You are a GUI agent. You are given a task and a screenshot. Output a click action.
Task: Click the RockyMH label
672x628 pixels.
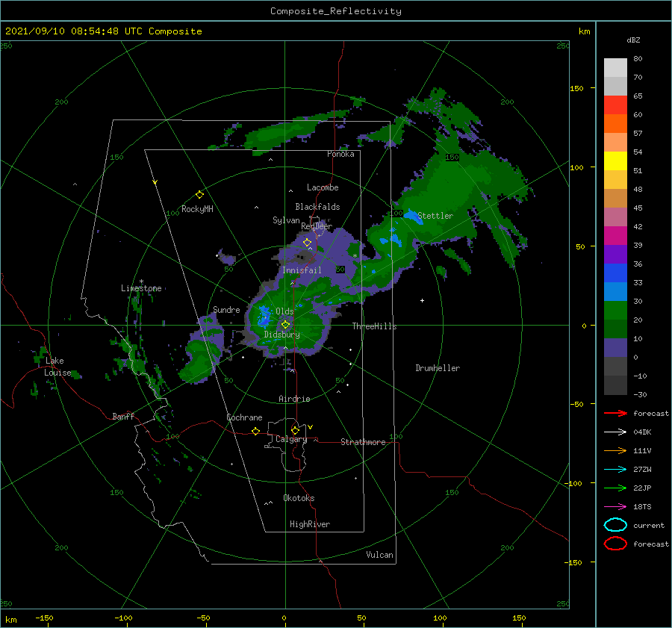[x=197, y=209]
